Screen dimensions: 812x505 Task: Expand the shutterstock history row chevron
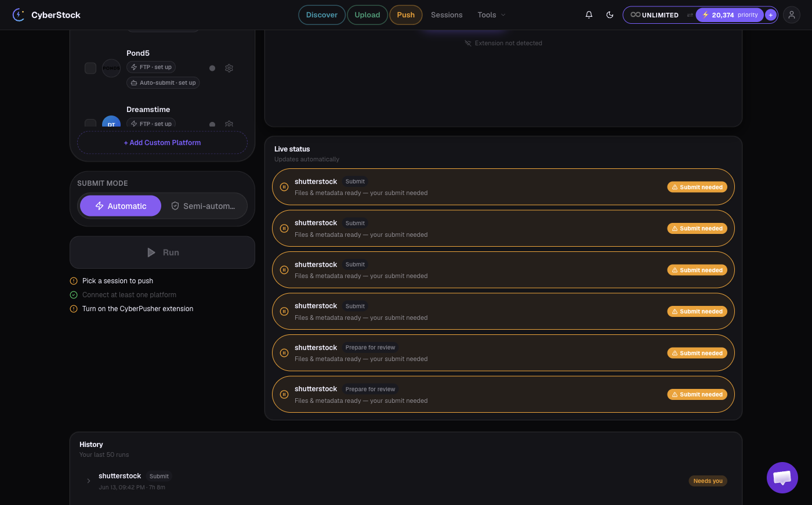click(x=88, y=481)
